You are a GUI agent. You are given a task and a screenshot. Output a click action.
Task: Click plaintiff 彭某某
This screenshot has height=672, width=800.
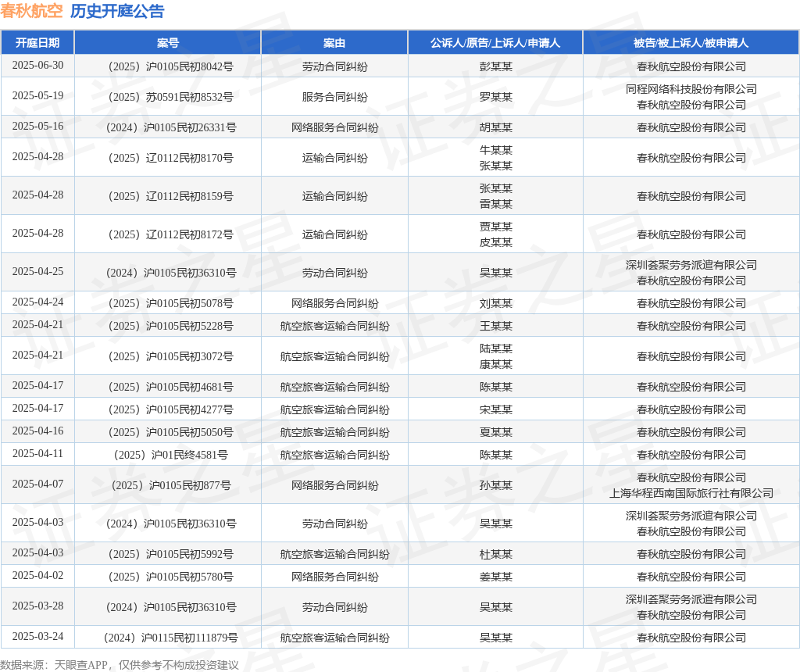496,66
